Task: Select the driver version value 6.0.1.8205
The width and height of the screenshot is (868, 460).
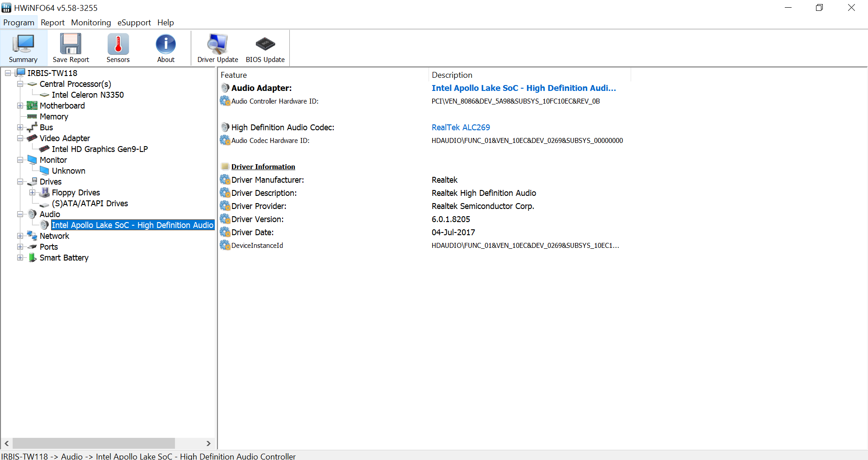Action: tap(451, 219)
